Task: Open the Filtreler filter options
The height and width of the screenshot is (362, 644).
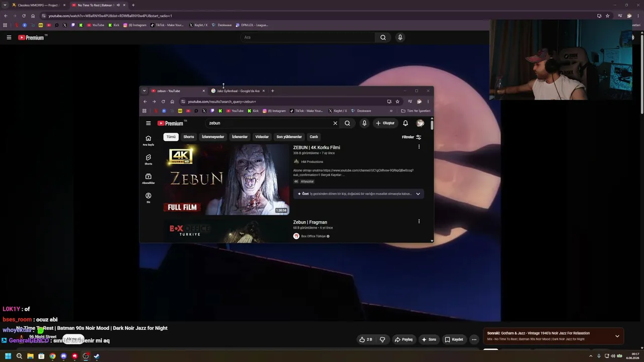Action: [412, 137]
